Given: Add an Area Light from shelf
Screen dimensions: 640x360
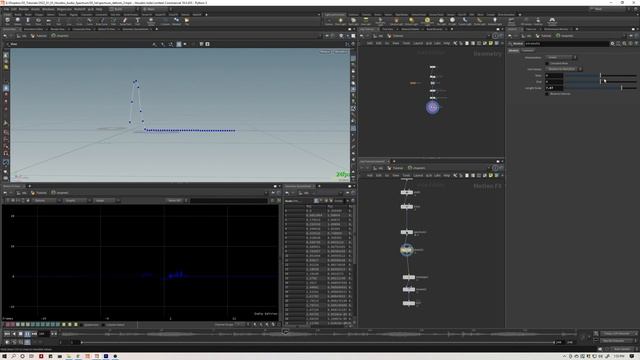Looking at the screenshot, I should [366, 21].
